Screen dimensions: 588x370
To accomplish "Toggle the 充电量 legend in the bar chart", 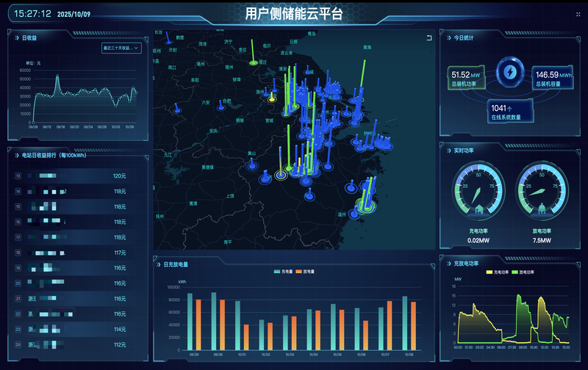I will [282, 270].
